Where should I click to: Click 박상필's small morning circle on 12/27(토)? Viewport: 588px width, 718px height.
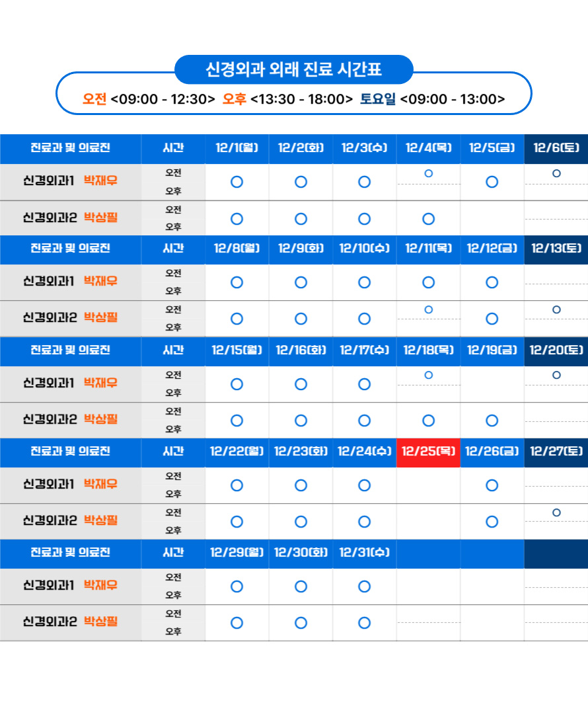click(x=556, y=512)
